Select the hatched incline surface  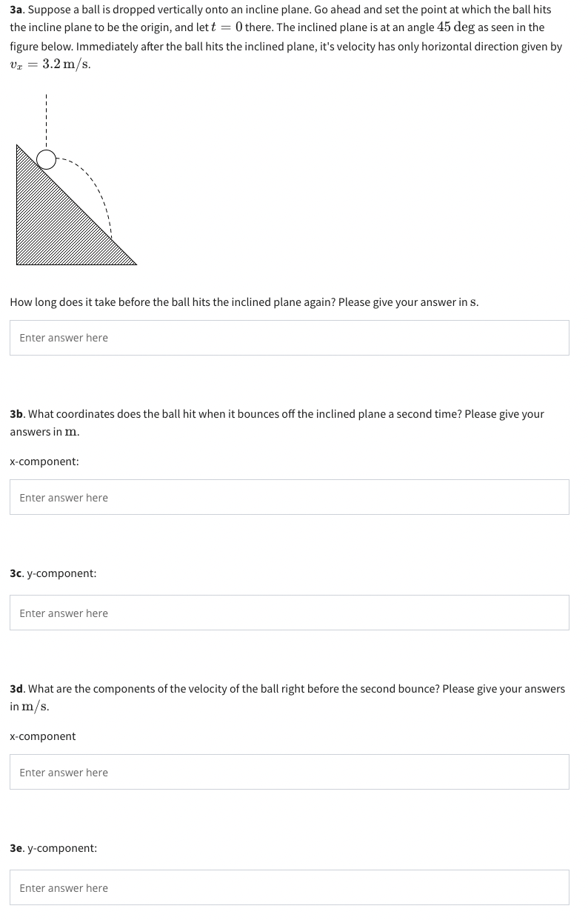(52, 215)
